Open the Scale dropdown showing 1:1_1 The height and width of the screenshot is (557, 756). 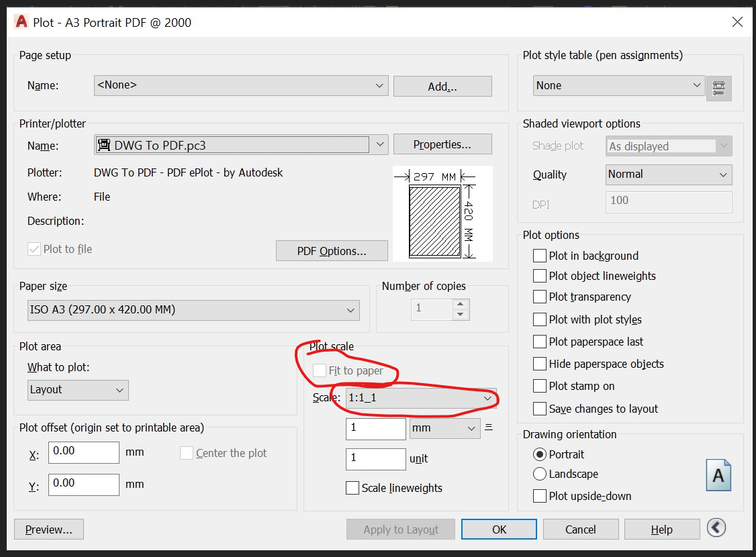point(487,397)
